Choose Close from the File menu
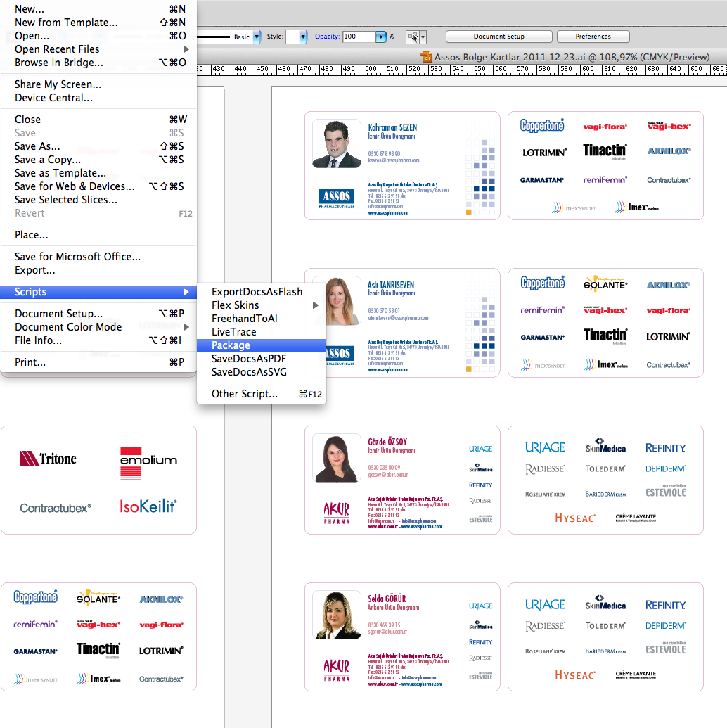 [x=98, y=120]
